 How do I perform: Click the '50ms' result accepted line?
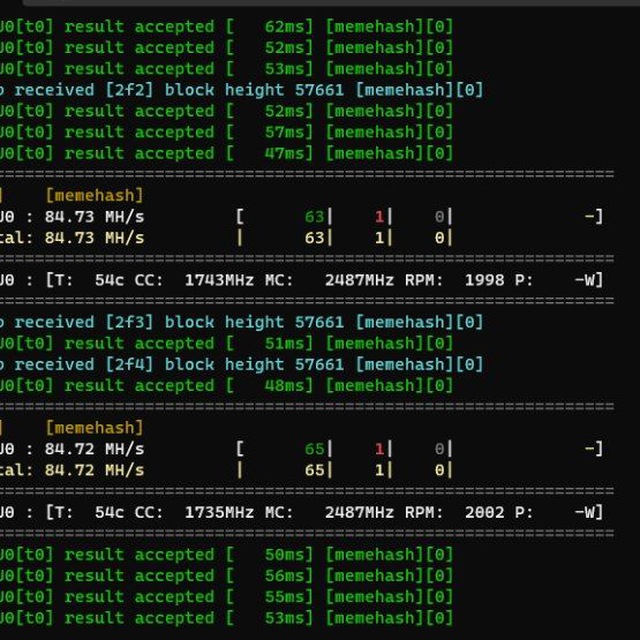click(x=227, y=555)
